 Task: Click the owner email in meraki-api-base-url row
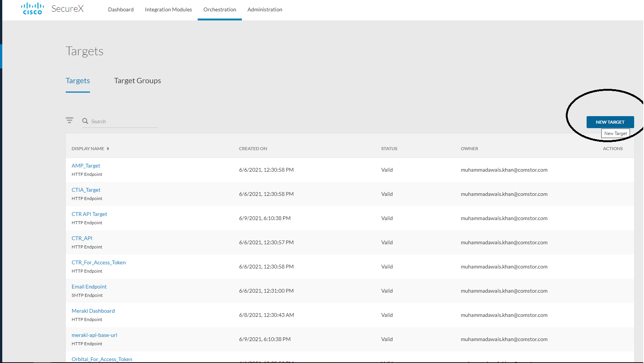pos(504,339)
